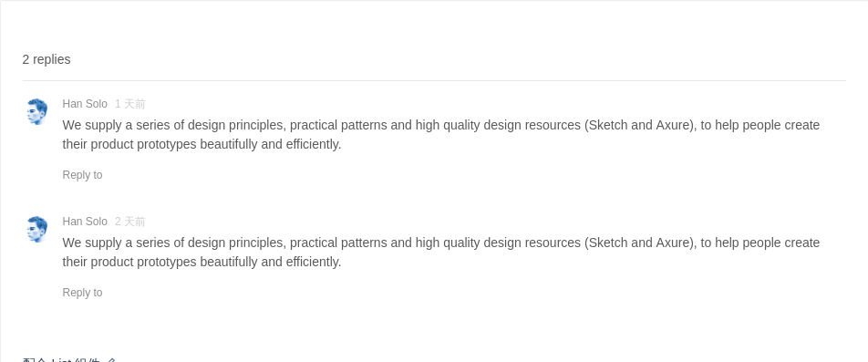Viewport: 868px width, 362px height.
Task: Click the first comment's body text
Action: coord(440,135)
